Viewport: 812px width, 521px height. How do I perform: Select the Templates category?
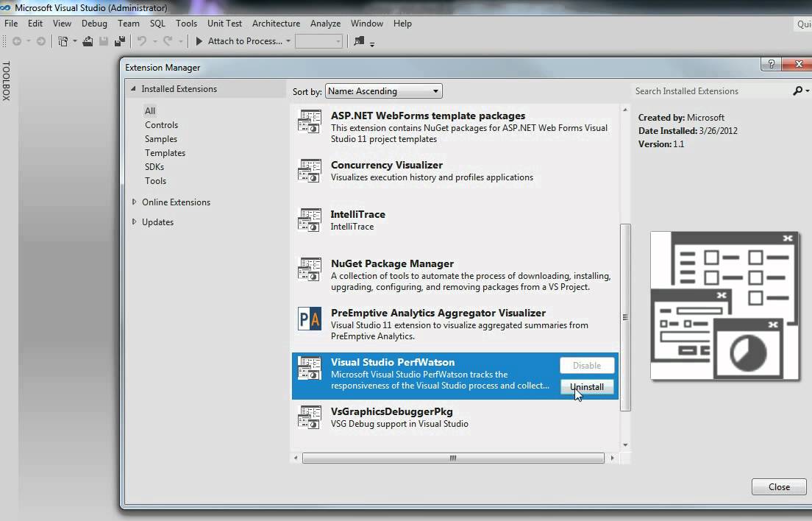[x=165, y=153]
